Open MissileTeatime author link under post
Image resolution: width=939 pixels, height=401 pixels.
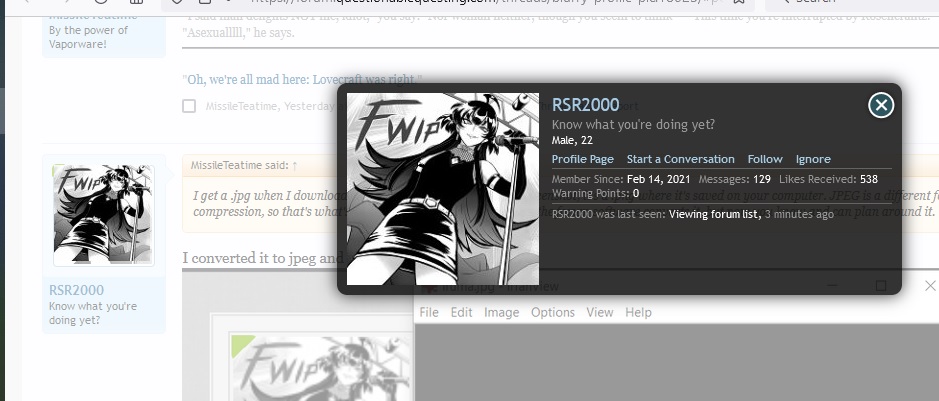point(241,106)
